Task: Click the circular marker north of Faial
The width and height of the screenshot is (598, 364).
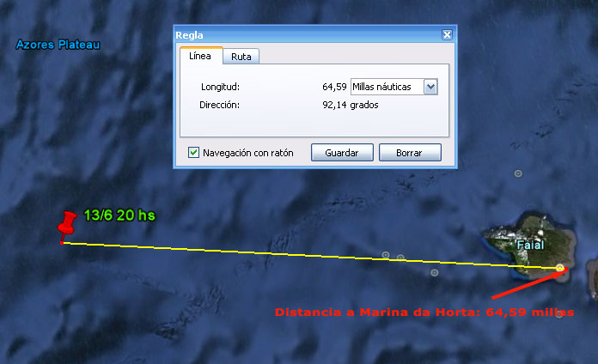Action: [517, 173]
